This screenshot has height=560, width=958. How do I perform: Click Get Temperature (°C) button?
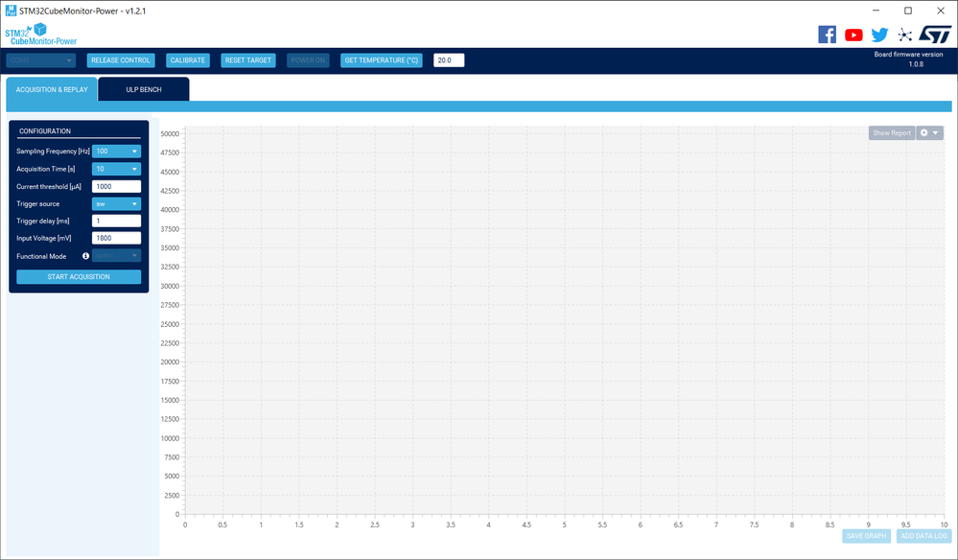382,60
